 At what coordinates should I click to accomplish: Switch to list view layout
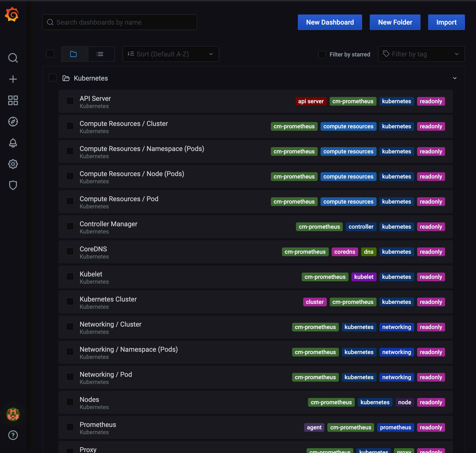(101, 54)
